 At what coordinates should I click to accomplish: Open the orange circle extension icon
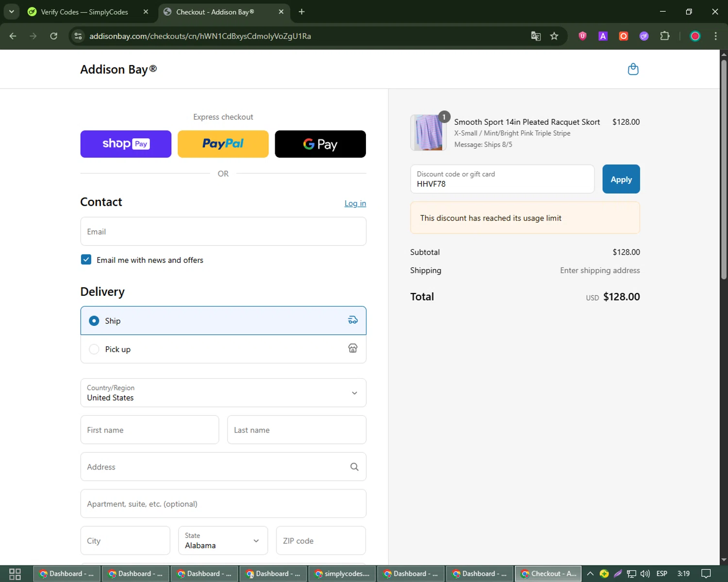(x=624, y=36)
